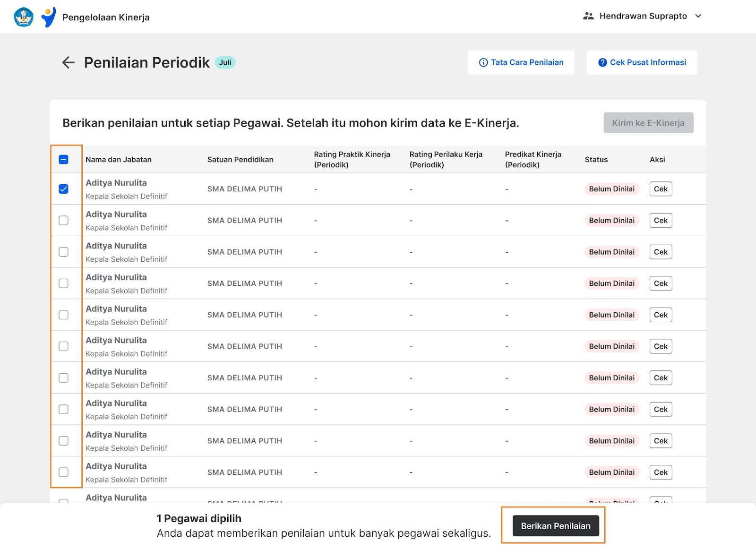
Task: Click Belum Dinilai status in first employee row
Action: point(612,189)
